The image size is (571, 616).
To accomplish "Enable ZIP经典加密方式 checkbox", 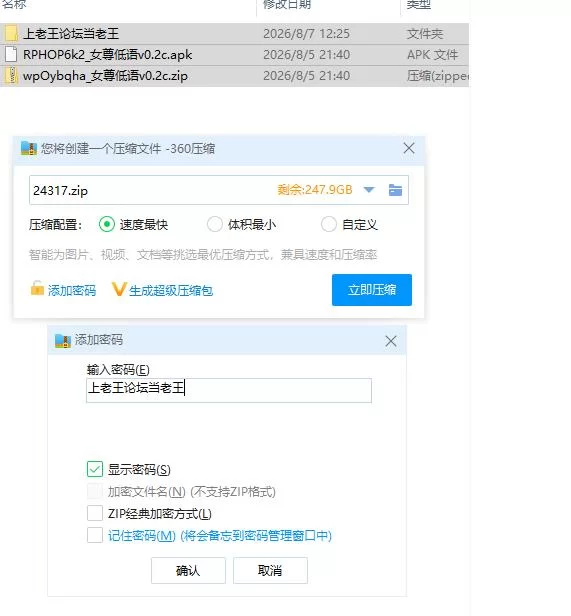I will point(95,513).
